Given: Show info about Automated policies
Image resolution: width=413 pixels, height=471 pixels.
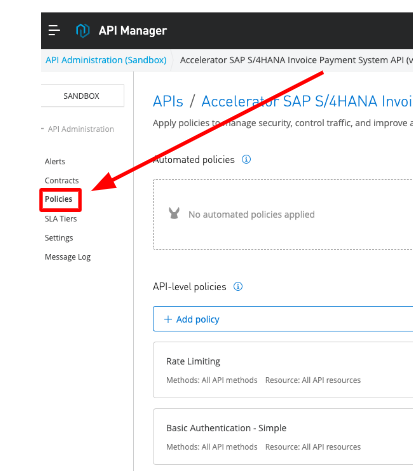Looking at the screenshot, I should coord(246,160).
